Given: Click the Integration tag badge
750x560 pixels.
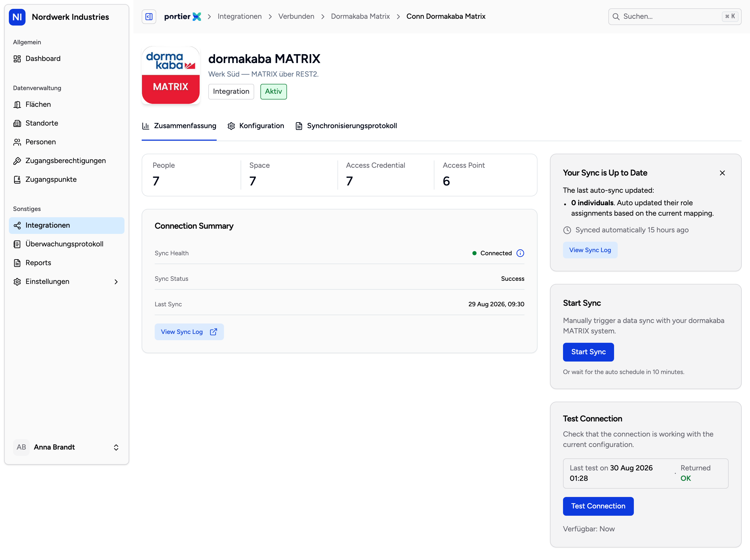Looking at the screenshot, I should click(x=231, y=91).
